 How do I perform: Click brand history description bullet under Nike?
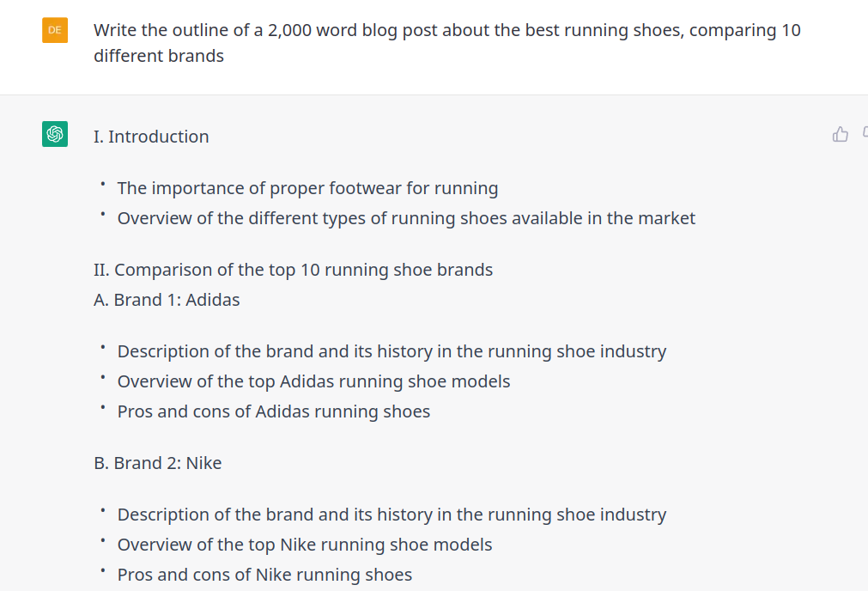392,515
